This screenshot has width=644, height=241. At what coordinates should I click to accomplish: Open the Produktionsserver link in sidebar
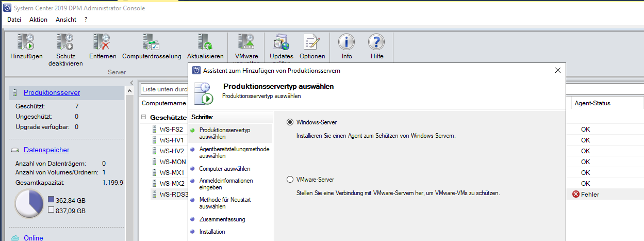click(x=52, y=93)
